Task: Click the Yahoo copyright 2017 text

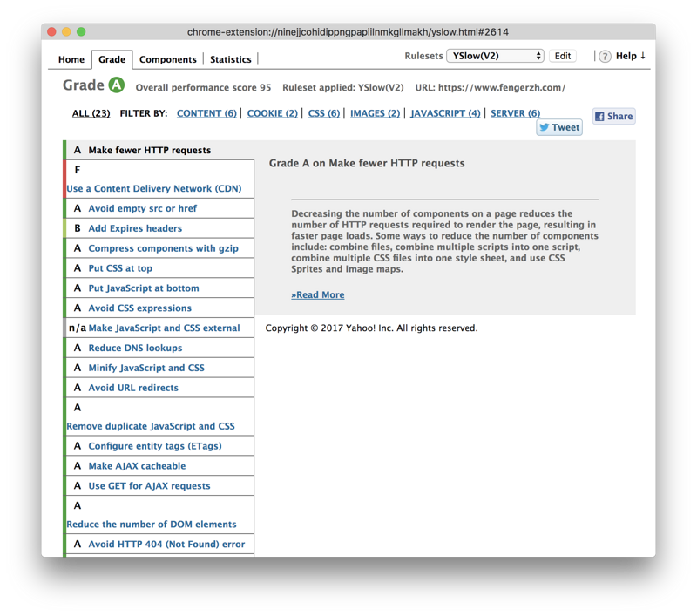Action: [x=372, y=328]
